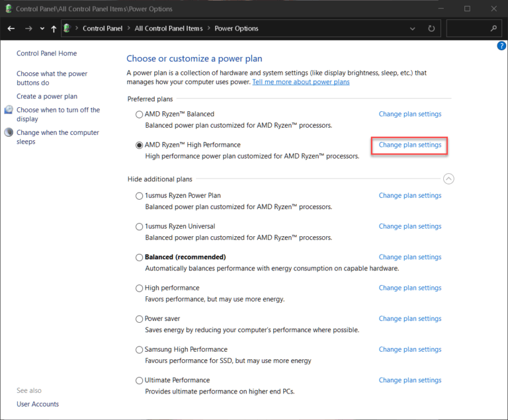The image size is (508, 420).
Task: Change plan settings for AMD Ryzen High Performance
Action: [x=410, y=145]
